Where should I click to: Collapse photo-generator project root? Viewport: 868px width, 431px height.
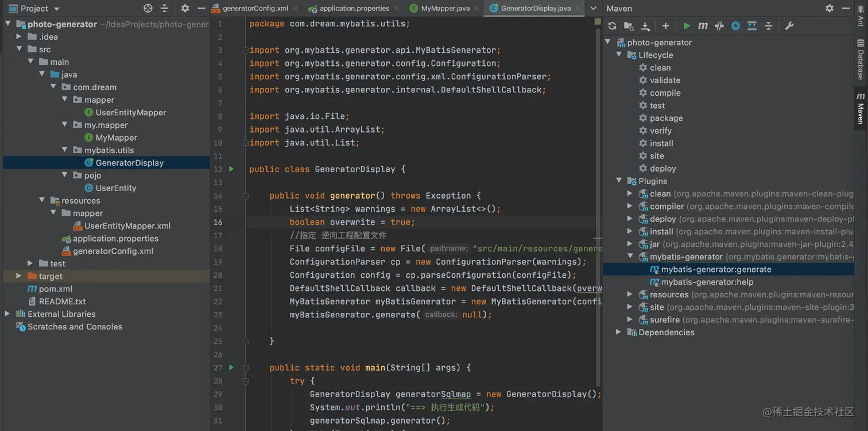click(x=8, y=24)
